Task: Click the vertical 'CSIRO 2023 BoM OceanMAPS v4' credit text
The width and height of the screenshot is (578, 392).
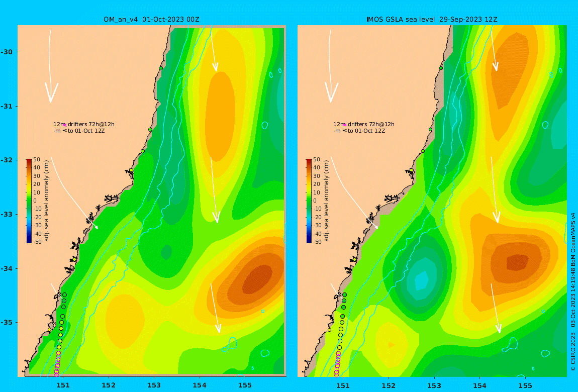Action: [573, 292]
